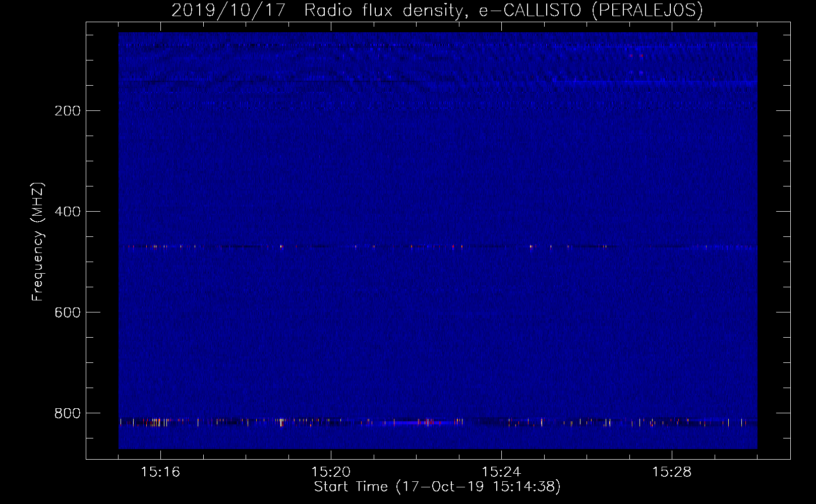Image resolution: width=816 pixels, height=504 pixels.
Task: Click the 'Frequency (MHZ)' y-axis label
Action: [38, 242]
